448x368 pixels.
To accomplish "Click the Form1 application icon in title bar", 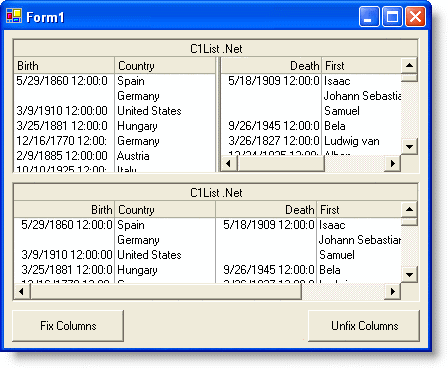I will (14, 16).
